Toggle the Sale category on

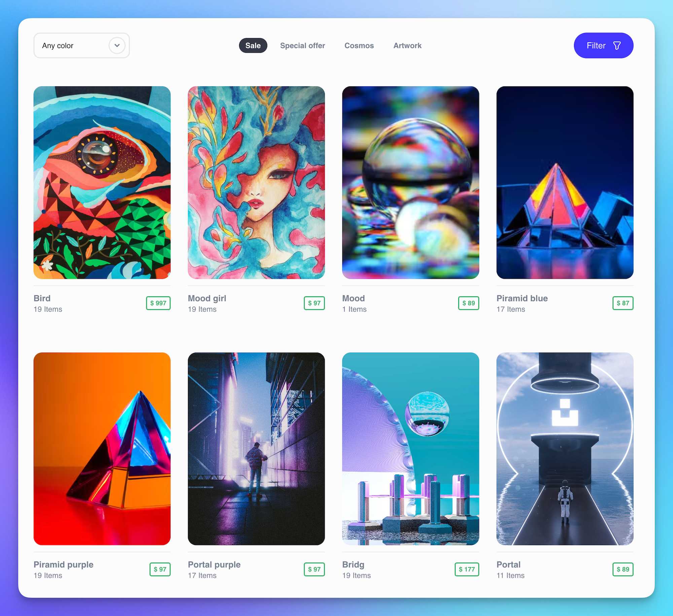[x=253, y=46]
